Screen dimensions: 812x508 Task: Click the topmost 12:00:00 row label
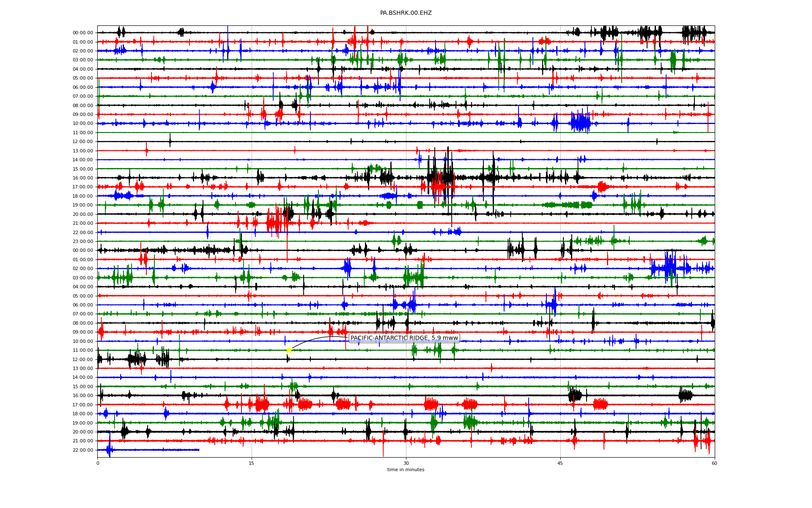[x=83, y=141]
